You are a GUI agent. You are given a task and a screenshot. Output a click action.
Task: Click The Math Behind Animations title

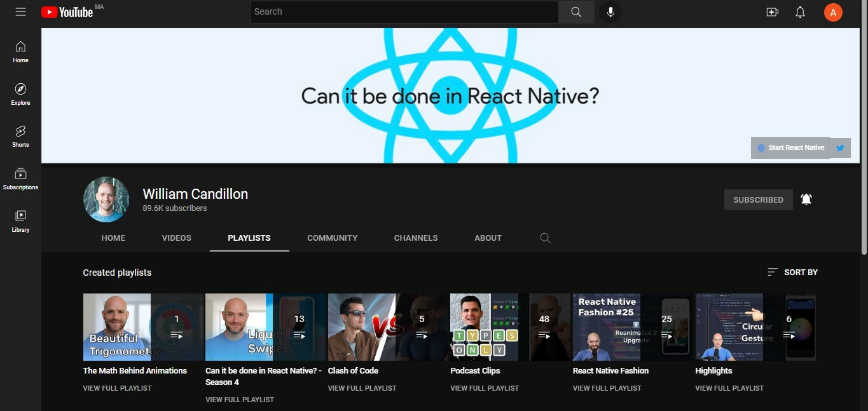(x=135, y=371)
